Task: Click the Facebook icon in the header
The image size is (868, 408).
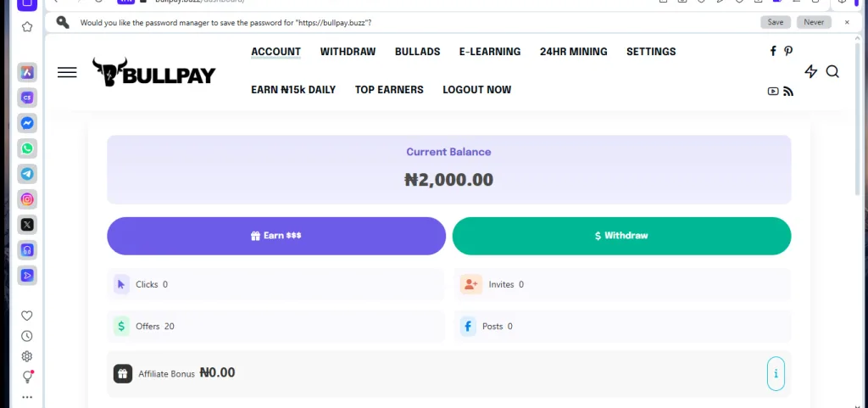Action: point(773,51)
